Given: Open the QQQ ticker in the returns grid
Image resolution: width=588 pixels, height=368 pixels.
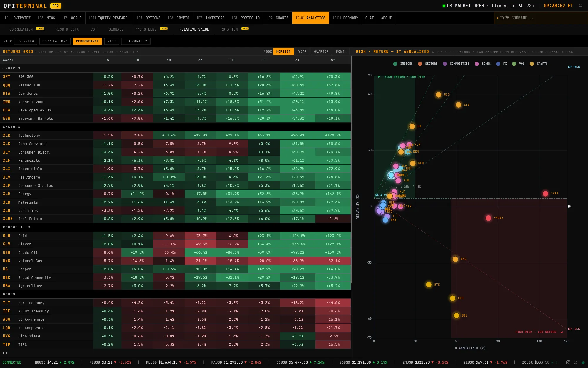Looking at the screenshot, I should tap(6, 85).
